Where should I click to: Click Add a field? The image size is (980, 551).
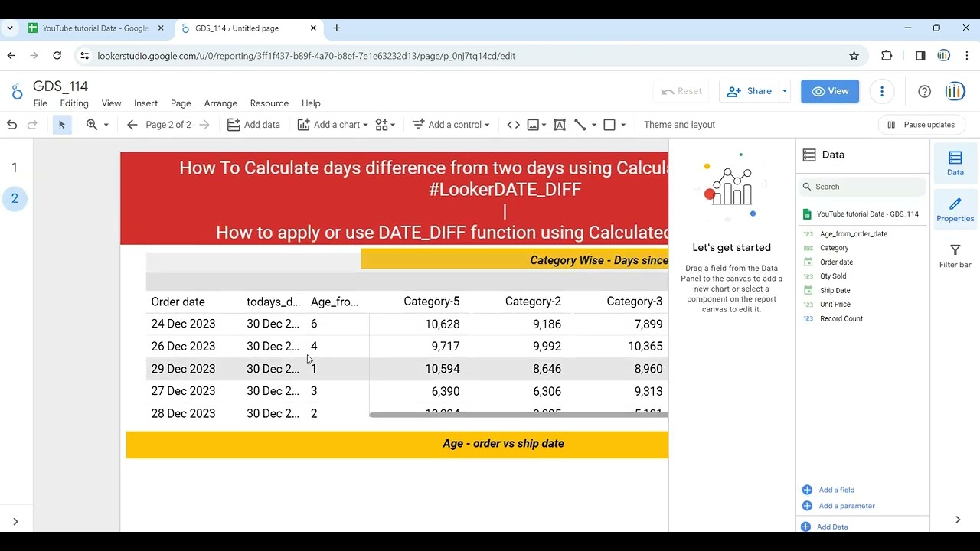(x=828, y=490)
